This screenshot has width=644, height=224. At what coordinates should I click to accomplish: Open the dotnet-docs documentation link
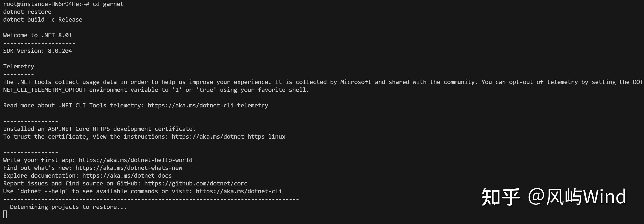click(127, 176)
